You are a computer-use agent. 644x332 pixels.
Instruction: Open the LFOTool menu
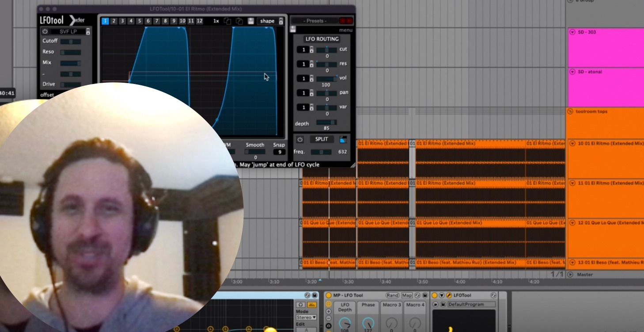click(x=345, y=30)
